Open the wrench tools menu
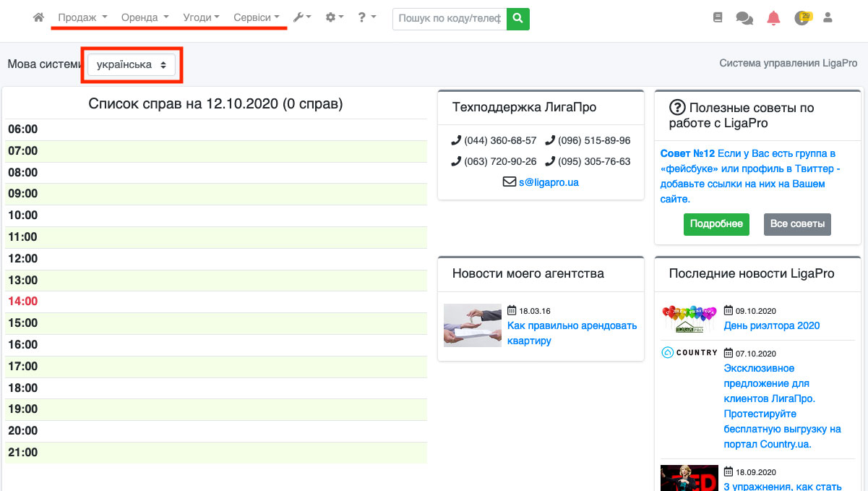868x491 pixels. (302, 18)
